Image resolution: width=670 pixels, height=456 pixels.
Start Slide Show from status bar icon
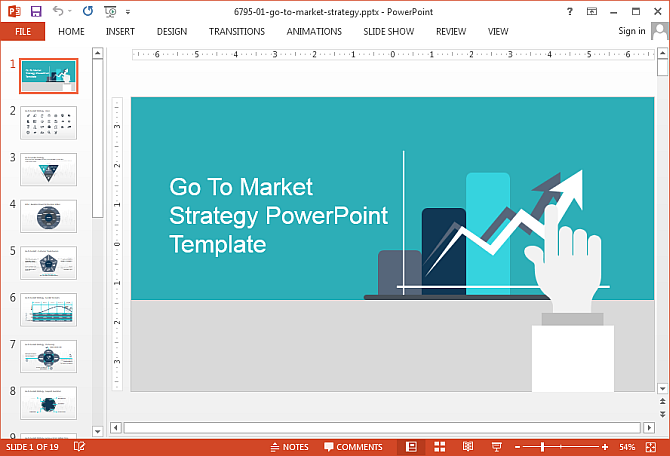tap(497, 447)
